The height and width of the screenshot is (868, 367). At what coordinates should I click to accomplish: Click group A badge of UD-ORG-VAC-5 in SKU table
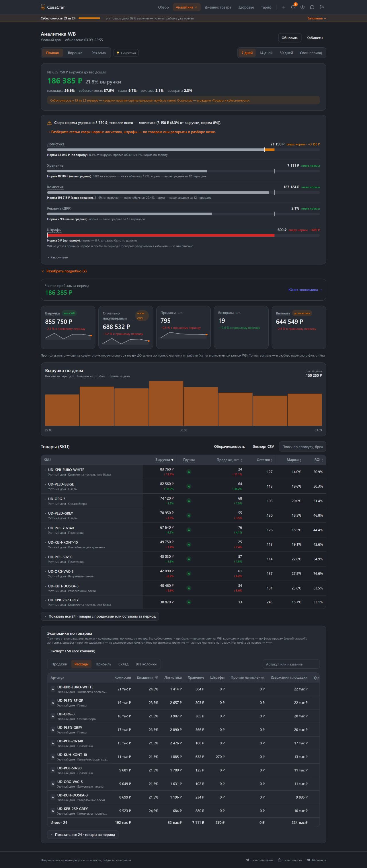189,573
